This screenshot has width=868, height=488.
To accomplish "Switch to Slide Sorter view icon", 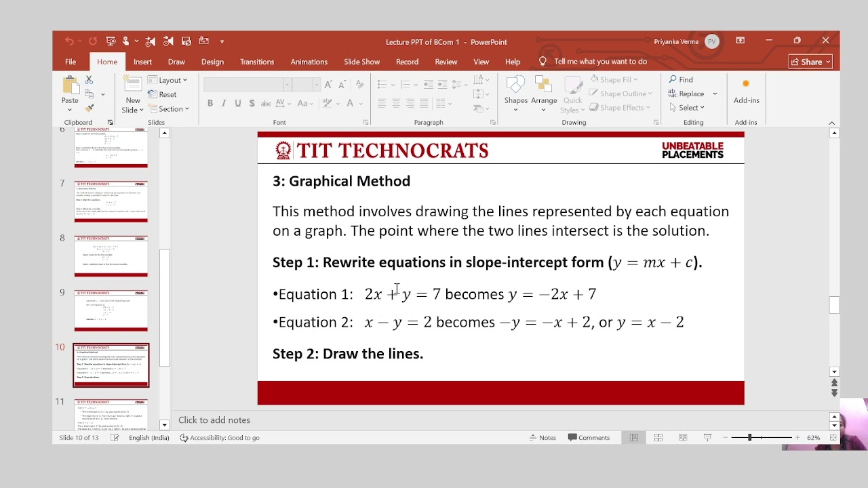I will (x=658, y=438).
